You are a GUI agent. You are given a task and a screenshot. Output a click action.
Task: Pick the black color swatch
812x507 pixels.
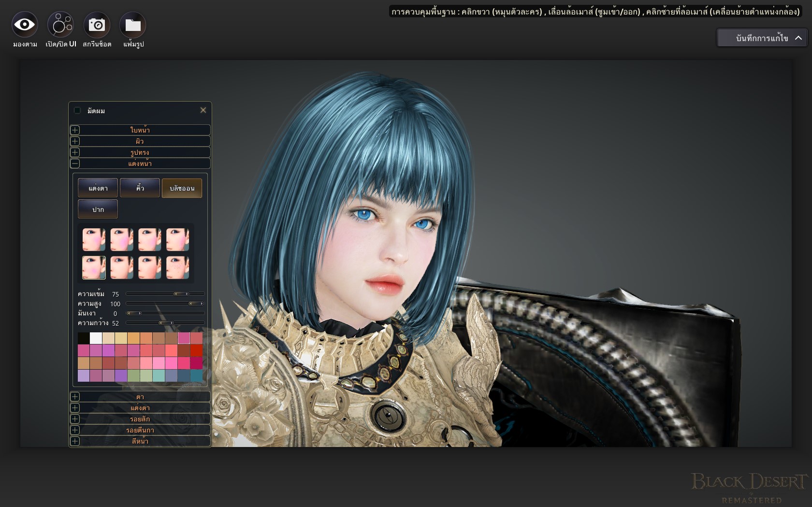pyautogui.click(x=84, y=338)
